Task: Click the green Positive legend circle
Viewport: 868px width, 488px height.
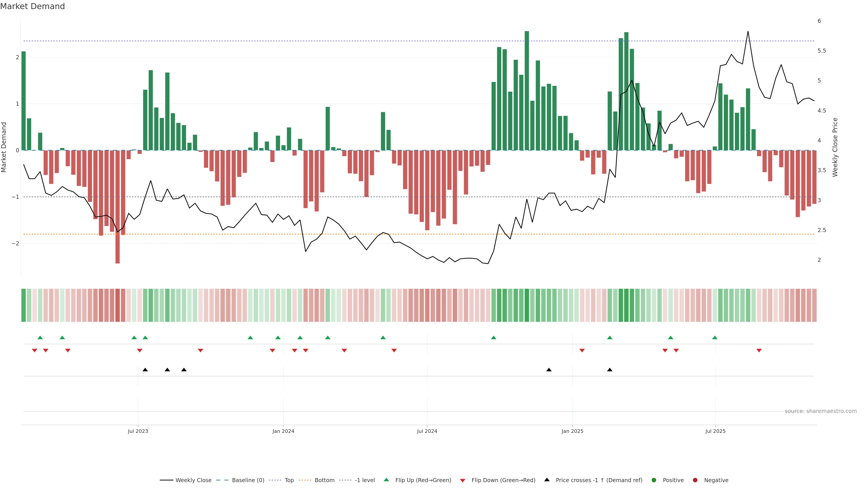Action: tap(654, 480)
